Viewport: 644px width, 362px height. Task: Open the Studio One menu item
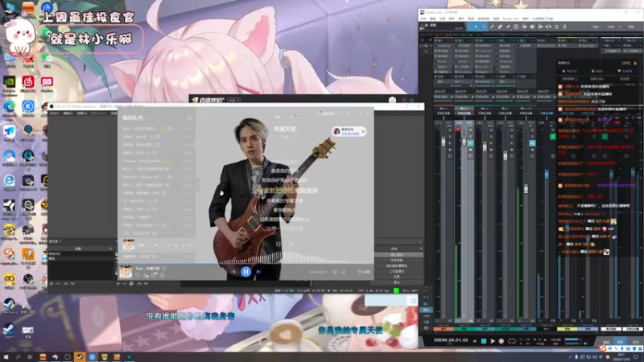(511, 19)
